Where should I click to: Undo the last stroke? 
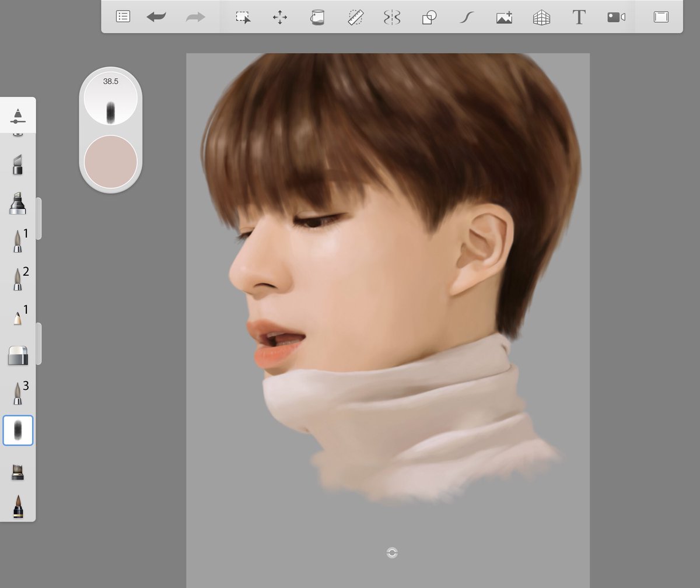pyautogui.click(x=156, y=17)
